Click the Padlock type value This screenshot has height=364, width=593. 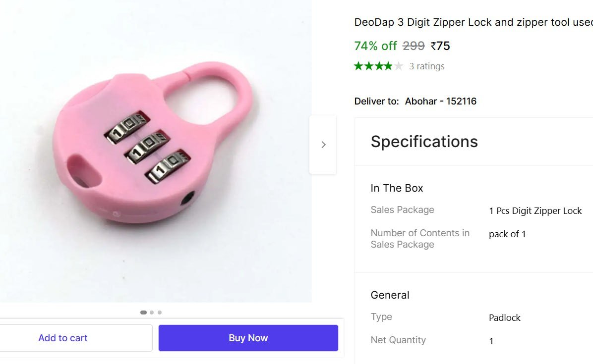click(504, 318)
